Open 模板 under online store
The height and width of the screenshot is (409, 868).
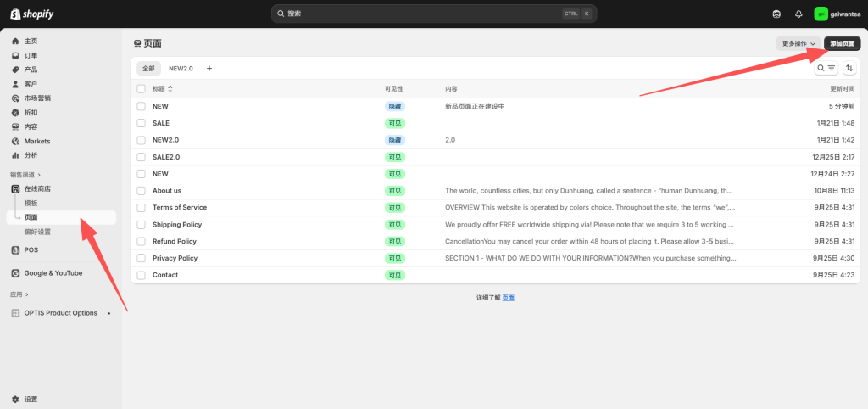tap(31, 204)
